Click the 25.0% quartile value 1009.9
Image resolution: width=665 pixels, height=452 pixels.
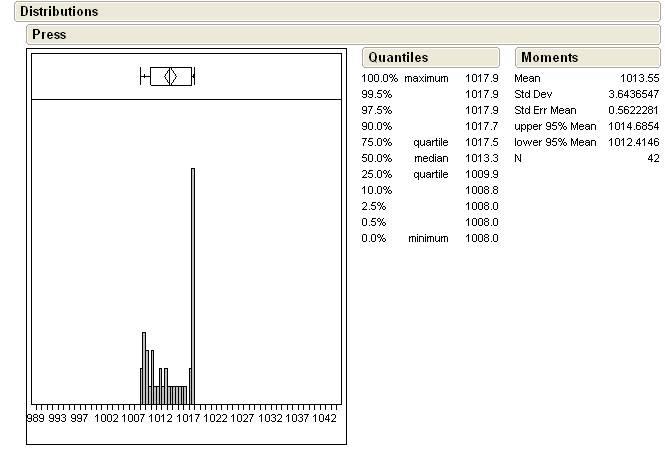(481, 174)
